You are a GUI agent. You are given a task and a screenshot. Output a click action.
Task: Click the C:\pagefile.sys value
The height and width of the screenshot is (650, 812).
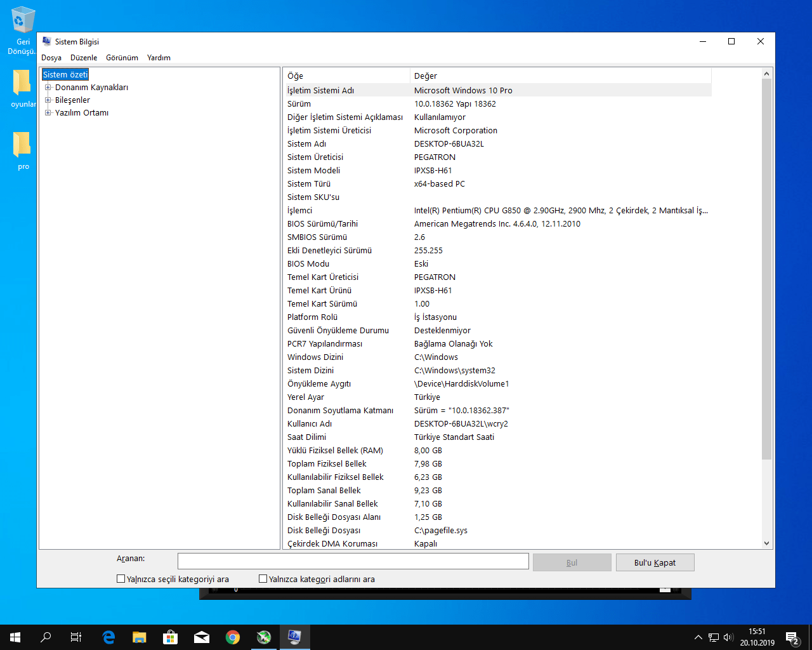[441, 530]
